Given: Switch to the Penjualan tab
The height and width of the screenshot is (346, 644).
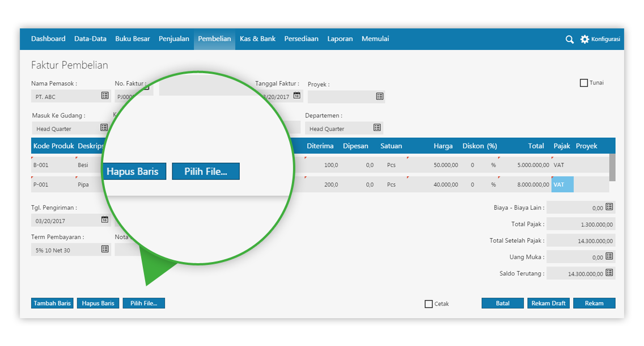Looking at the screenshot, I should [x=173, y=39].
